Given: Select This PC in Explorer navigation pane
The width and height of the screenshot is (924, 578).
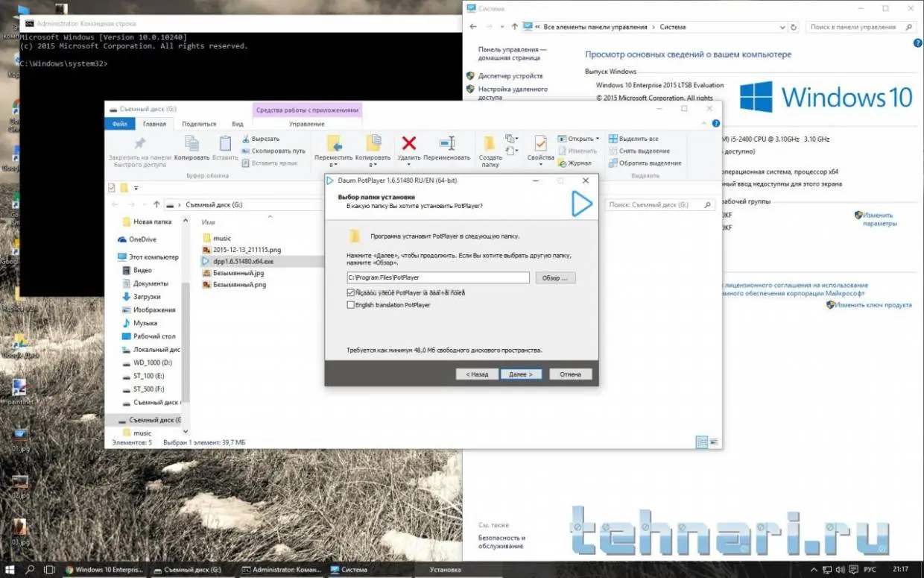Looking at the screenshot, I should click(148, 257).
